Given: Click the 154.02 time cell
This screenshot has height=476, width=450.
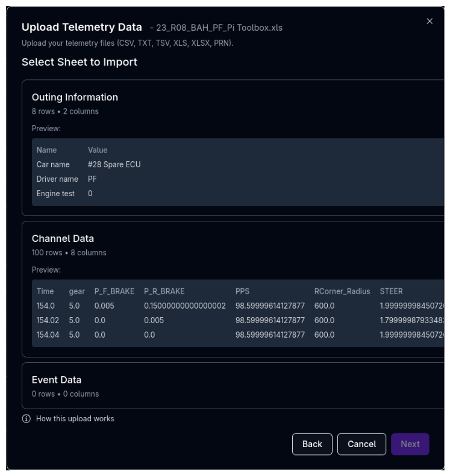Looking at the screenshot, I should coord(48,320).
